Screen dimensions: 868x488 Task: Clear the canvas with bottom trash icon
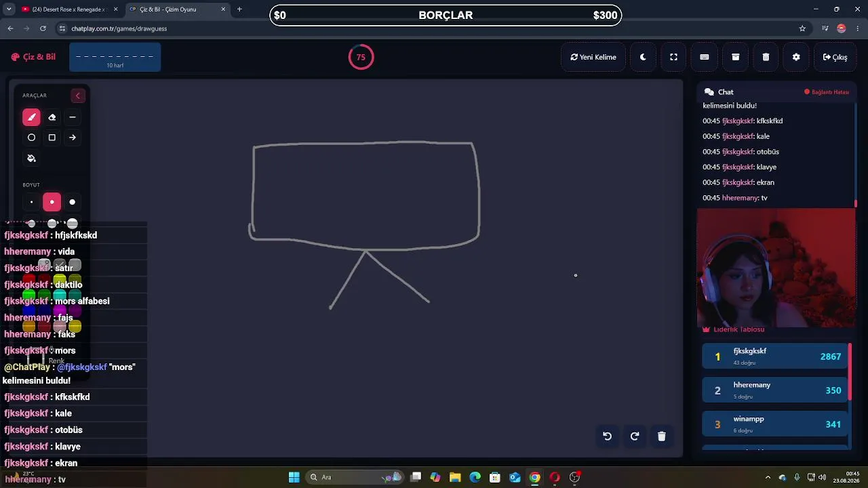[662, 436]
